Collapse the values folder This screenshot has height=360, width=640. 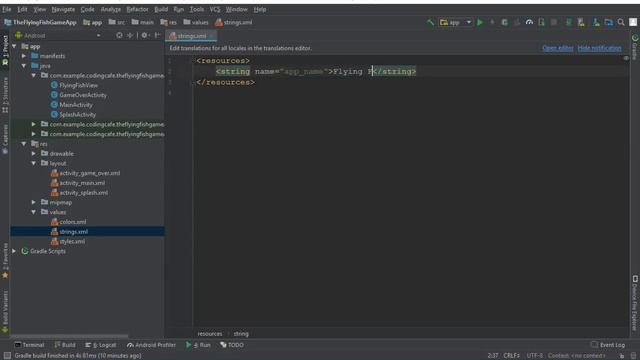(34, 212)
